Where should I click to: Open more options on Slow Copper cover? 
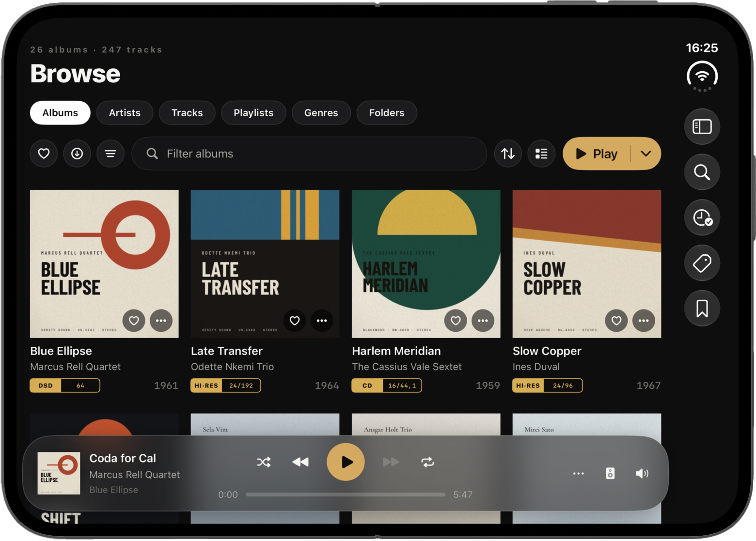point(644,321)
